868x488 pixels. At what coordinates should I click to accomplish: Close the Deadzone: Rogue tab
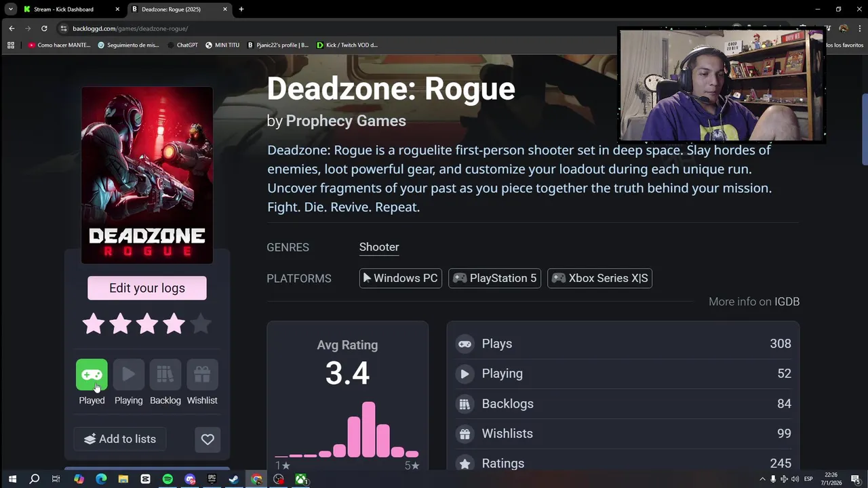[225, 9]
